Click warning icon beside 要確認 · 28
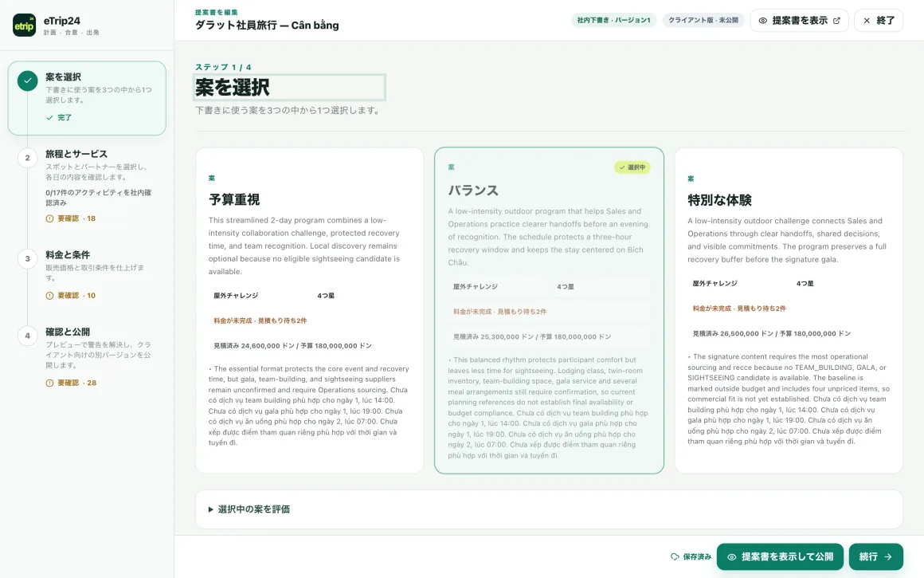The width and height of the screenshot is (924, 578). coord(49,383)
